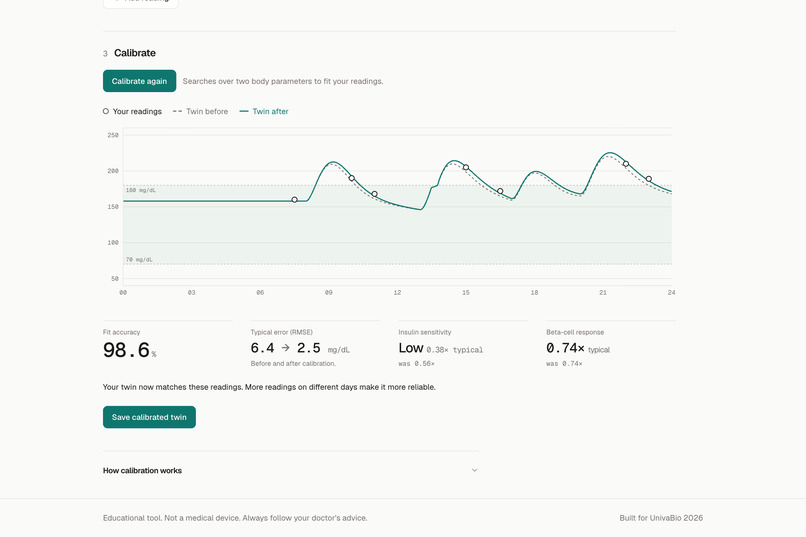The image size is (806, 537).
Task: Click the 09 hour x-axis label
Action: 328,292
